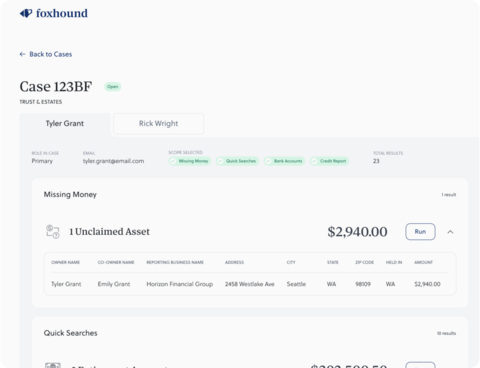Click the CITY column header

coord(291,262)
